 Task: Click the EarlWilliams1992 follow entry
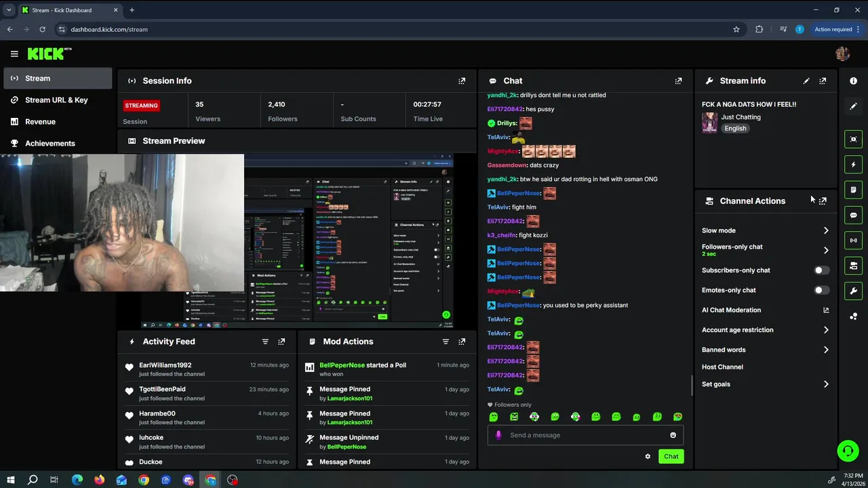tap(207, 369)
